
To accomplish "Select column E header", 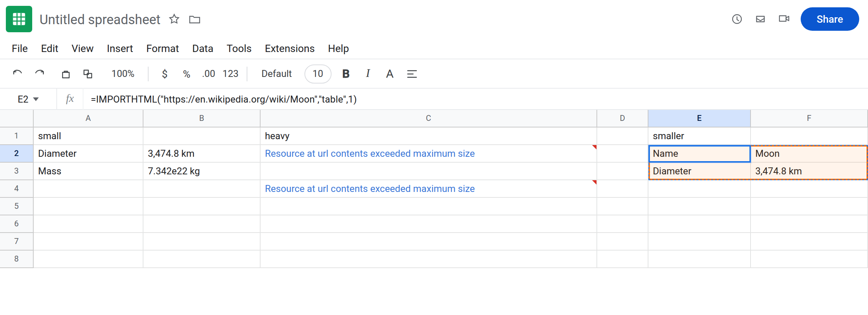I will pyautogui.click(x=699, y=118).
